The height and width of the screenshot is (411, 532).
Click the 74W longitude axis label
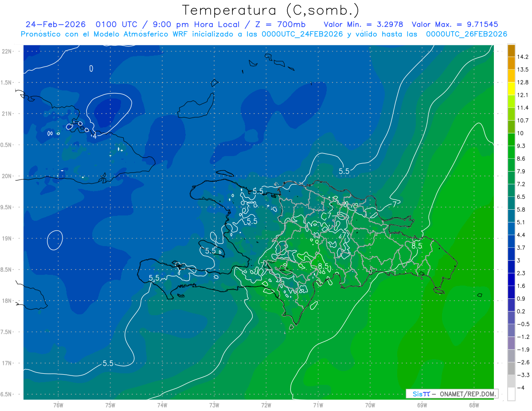(162, 405)
